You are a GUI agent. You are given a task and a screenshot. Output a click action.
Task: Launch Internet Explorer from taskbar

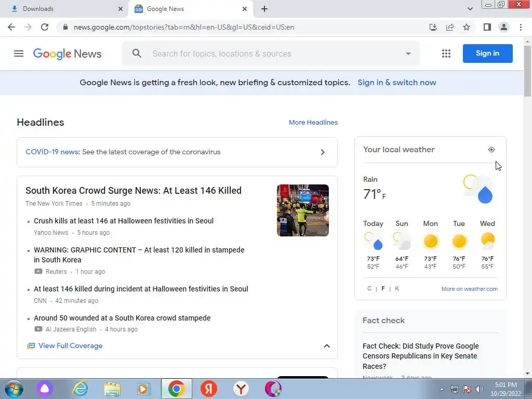pyautogui.click(x=79, y=389)
